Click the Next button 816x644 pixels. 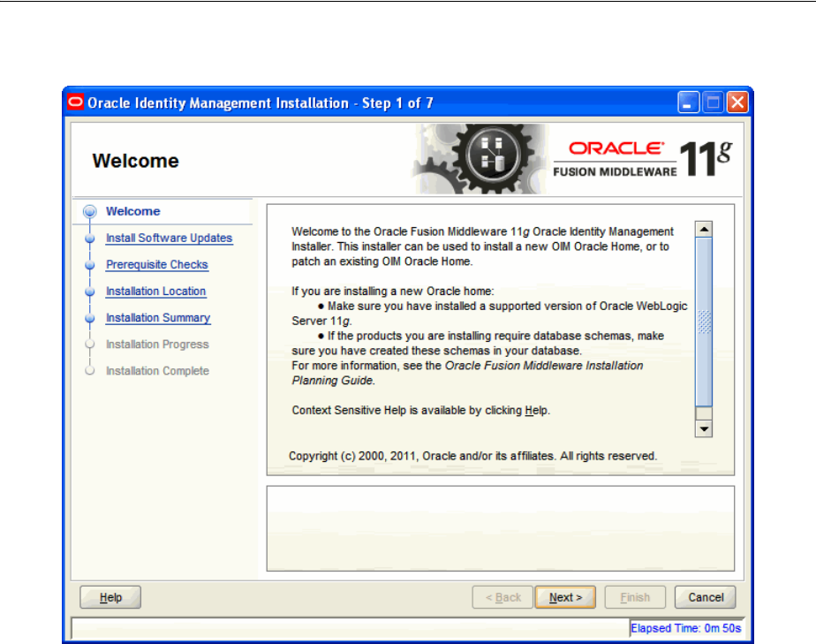pos(565,597)
